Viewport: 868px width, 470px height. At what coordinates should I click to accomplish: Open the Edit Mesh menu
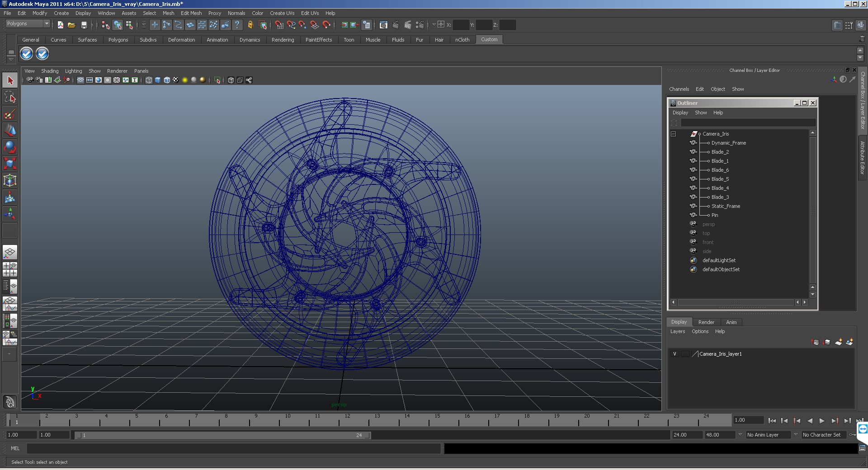click(191, 13)
